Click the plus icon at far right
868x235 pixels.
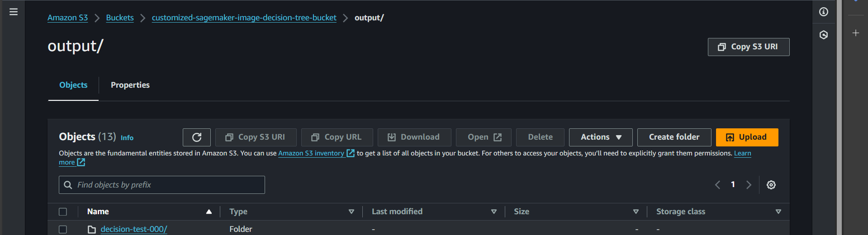coord(856,33)
